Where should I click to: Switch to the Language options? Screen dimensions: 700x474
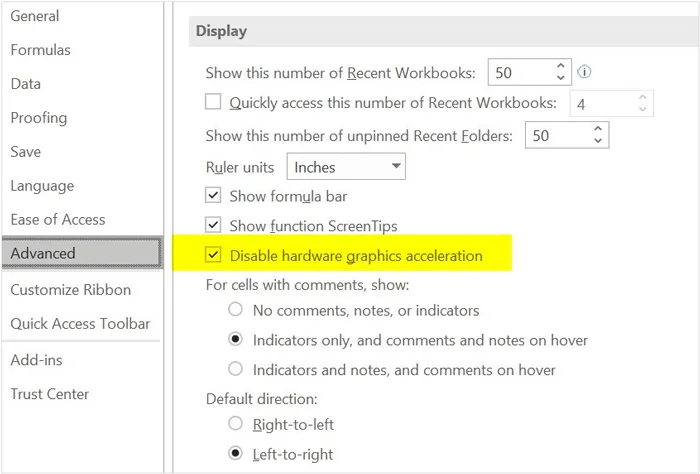(42, 186)
